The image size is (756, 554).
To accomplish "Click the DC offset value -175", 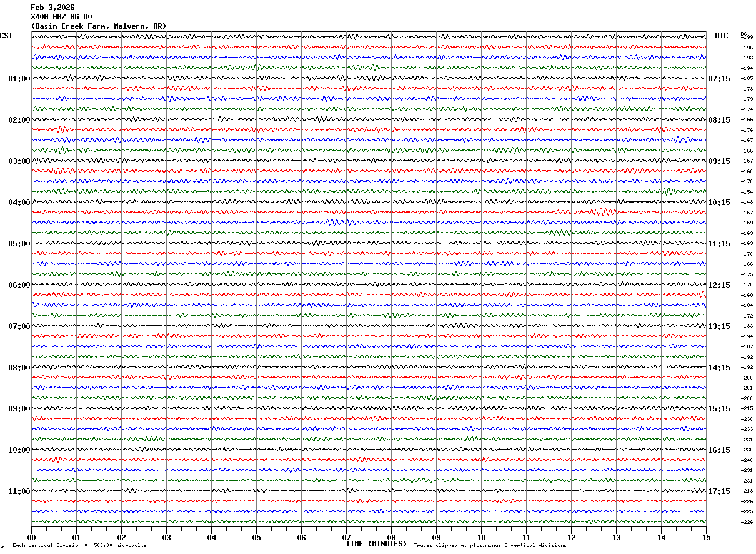I will (x=747, y=274).
